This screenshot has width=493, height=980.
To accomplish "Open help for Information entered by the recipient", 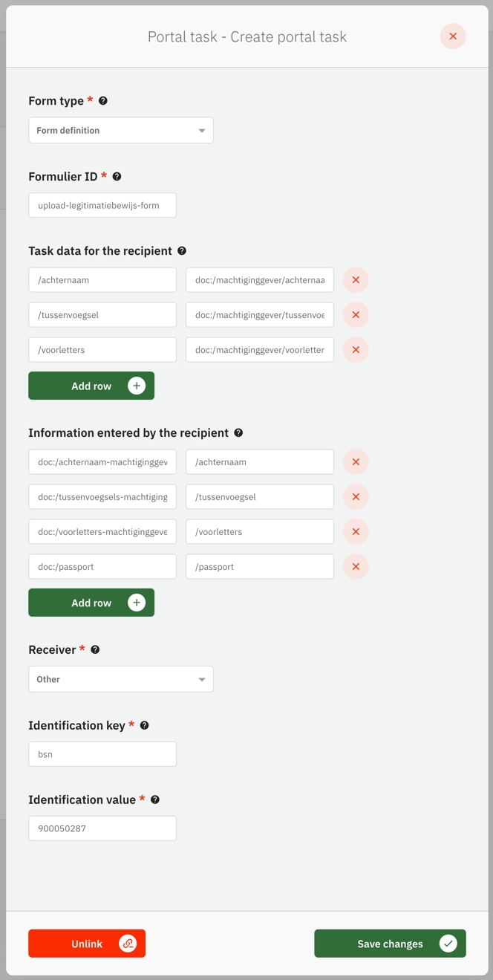I will point(238,433).
